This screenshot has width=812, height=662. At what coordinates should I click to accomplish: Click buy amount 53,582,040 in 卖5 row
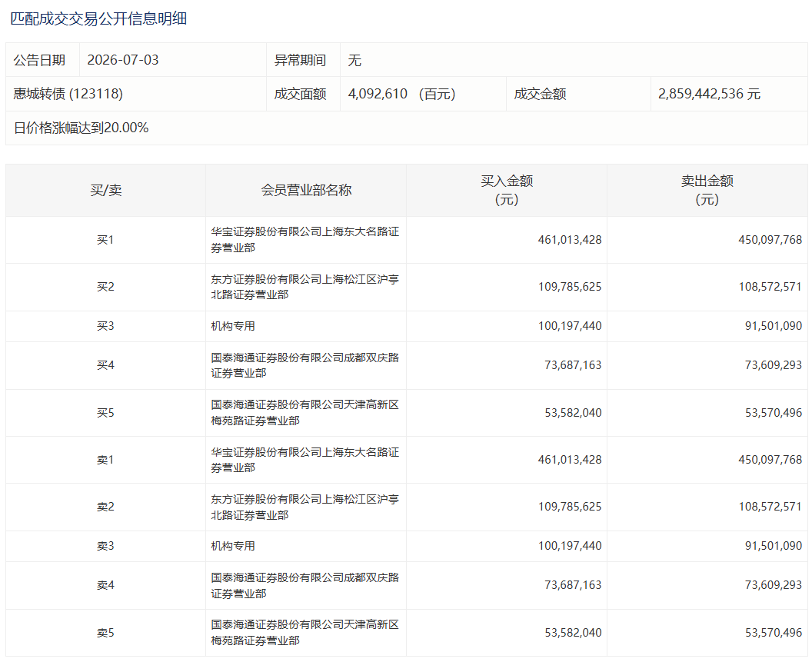tap(573, 633)
